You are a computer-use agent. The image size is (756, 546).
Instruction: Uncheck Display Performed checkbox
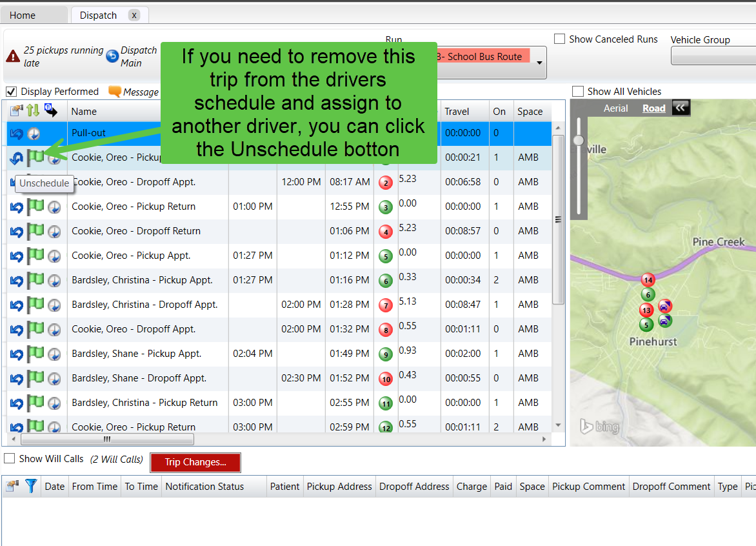(x=11, y=91)
